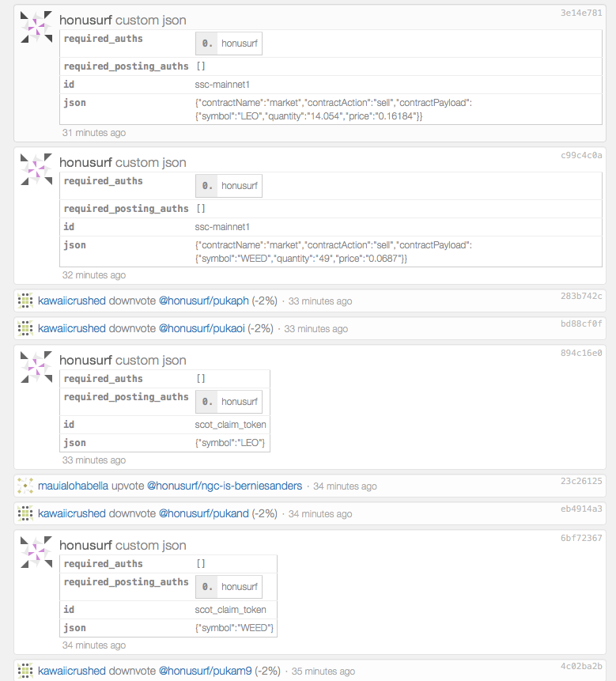
Task: Open transaction hash 3e14e781
Action: (x=581, y=13)
